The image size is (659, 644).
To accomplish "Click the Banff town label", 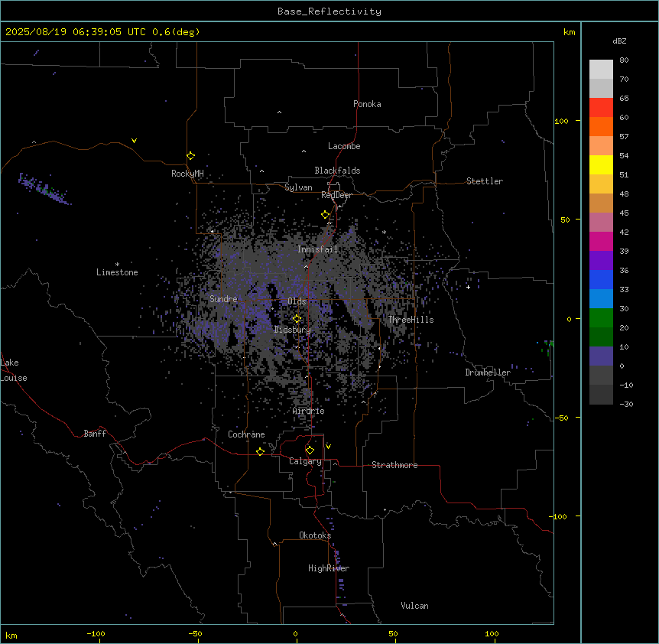I will [x=95, y=434].
